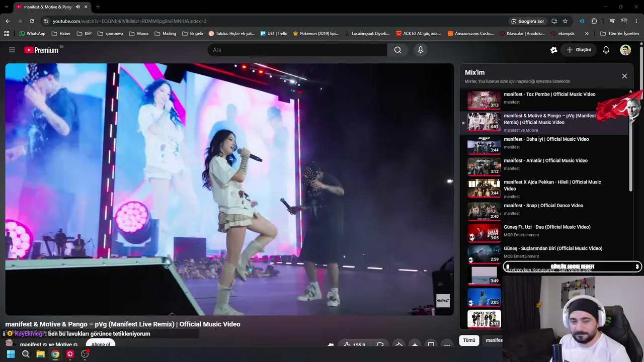
Task: Click the Oluştur create button
Action: [x=579, y=50]
